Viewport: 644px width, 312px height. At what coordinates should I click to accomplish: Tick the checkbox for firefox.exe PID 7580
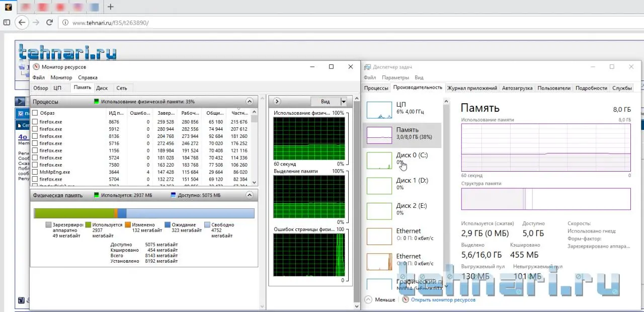click(x=35, y=165)
